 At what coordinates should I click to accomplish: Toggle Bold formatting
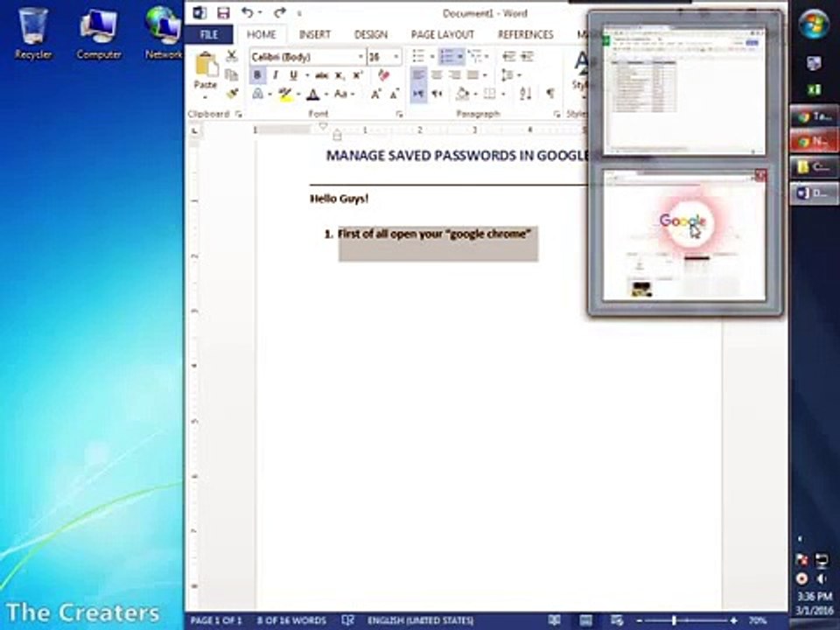[257, 75]
